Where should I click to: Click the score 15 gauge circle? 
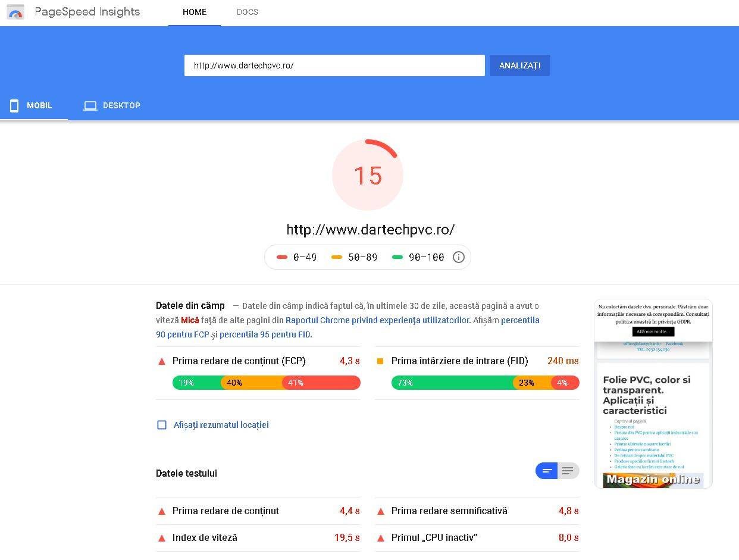368,175
